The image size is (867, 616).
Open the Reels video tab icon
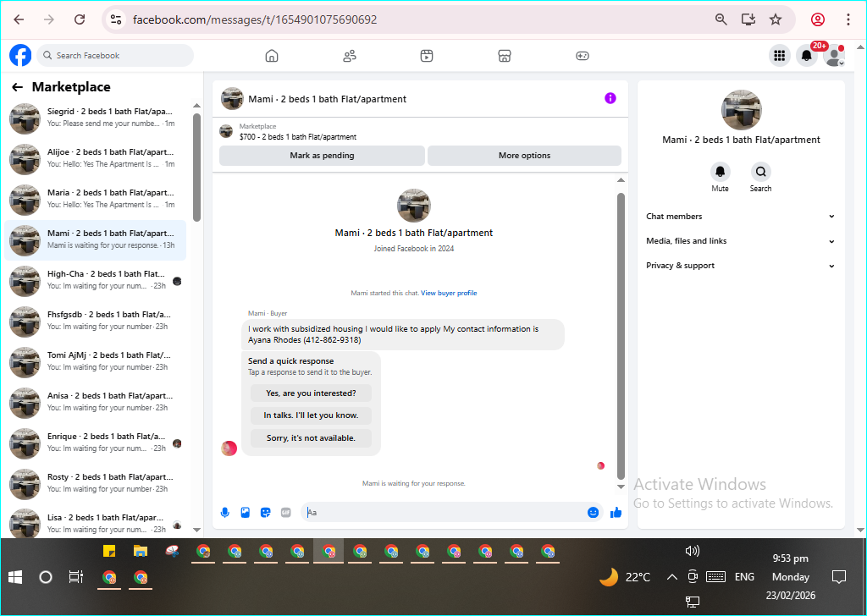(427, 56)
